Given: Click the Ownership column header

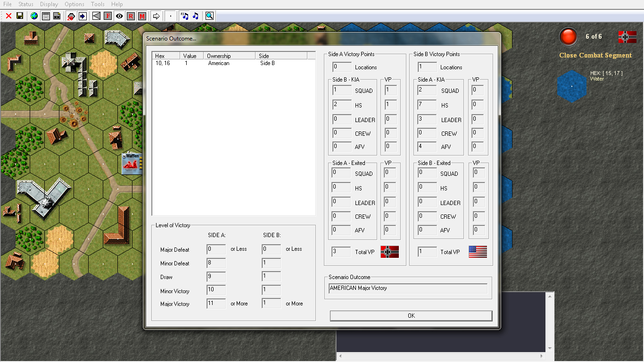Looking at the screenshot, I should (230, 56).
